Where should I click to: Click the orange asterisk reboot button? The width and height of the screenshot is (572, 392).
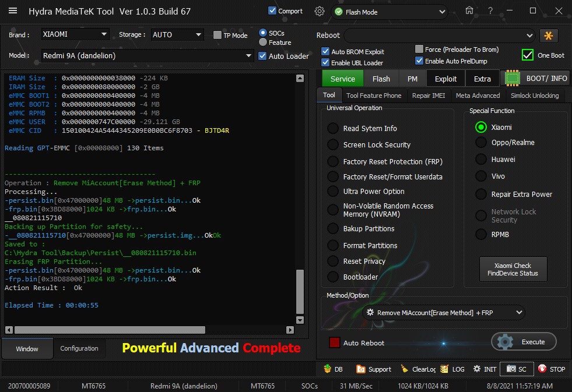click(548, 36)
